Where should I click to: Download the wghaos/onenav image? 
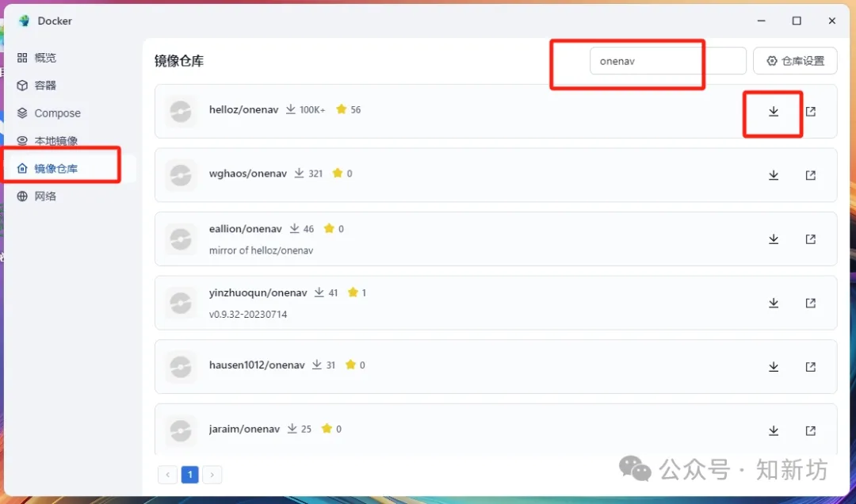tap(773, 175)
